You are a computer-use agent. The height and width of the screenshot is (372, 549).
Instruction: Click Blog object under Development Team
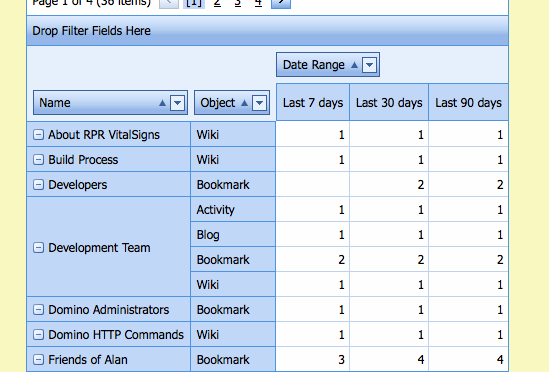tap(233, 234)
